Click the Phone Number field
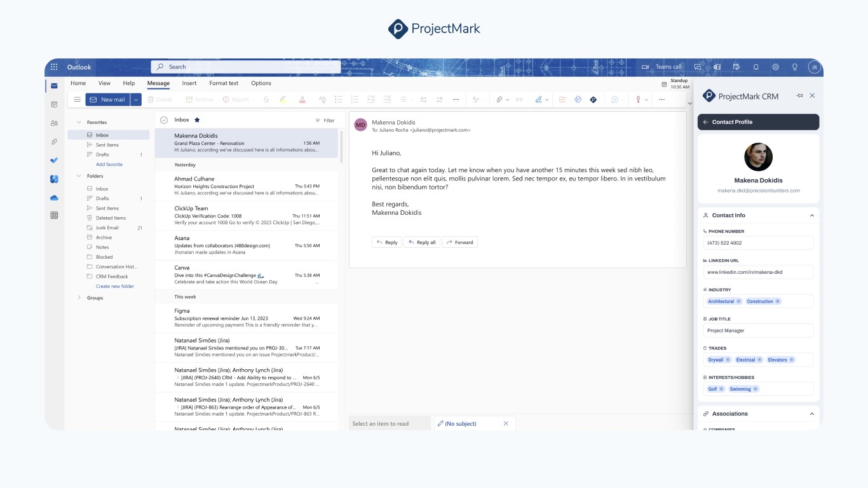 point(759,243)
